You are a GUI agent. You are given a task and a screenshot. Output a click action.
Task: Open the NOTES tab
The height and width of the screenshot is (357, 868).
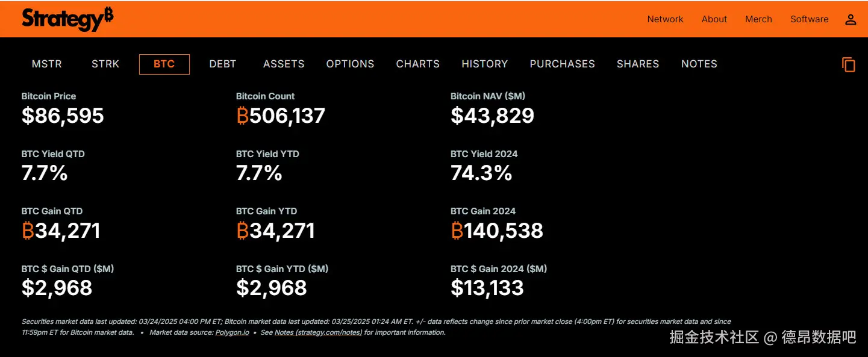click(x=699, y=64)
